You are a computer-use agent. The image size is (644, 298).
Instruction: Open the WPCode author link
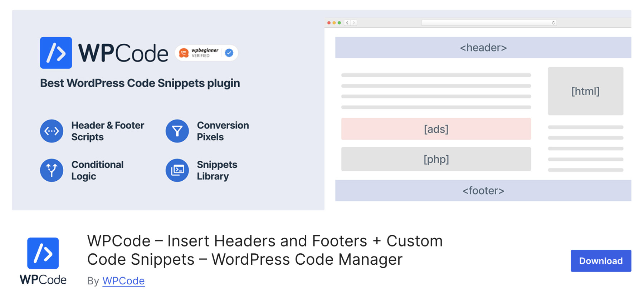(x=123, y=281)
